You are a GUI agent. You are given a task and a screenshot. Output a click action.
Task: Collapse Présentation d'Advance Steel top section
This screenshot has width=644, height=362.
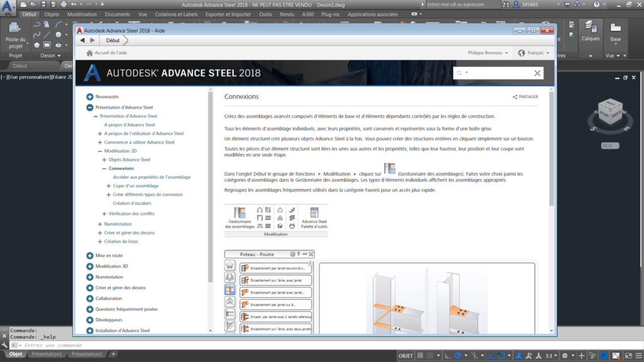(x=89, y=107)
